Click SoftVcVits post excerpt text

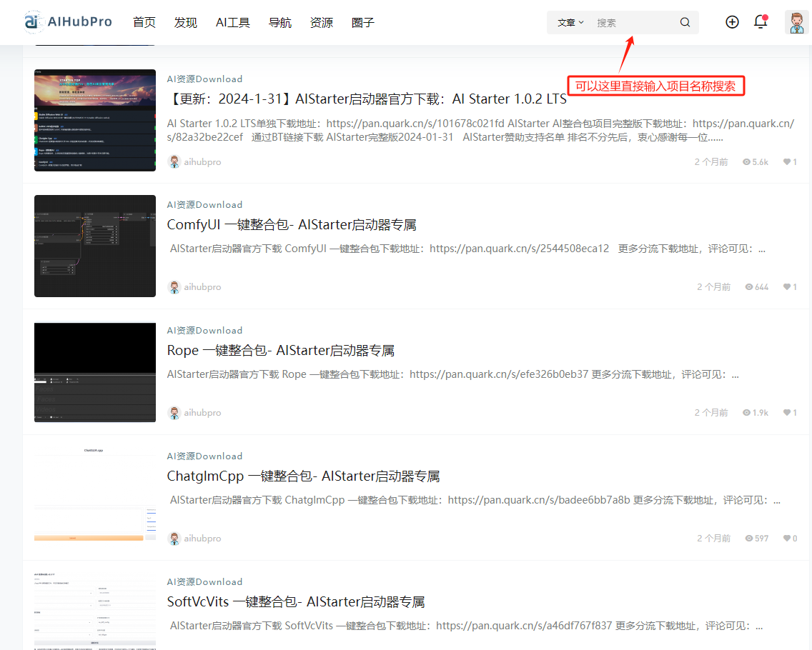click(x=466, y=626)
